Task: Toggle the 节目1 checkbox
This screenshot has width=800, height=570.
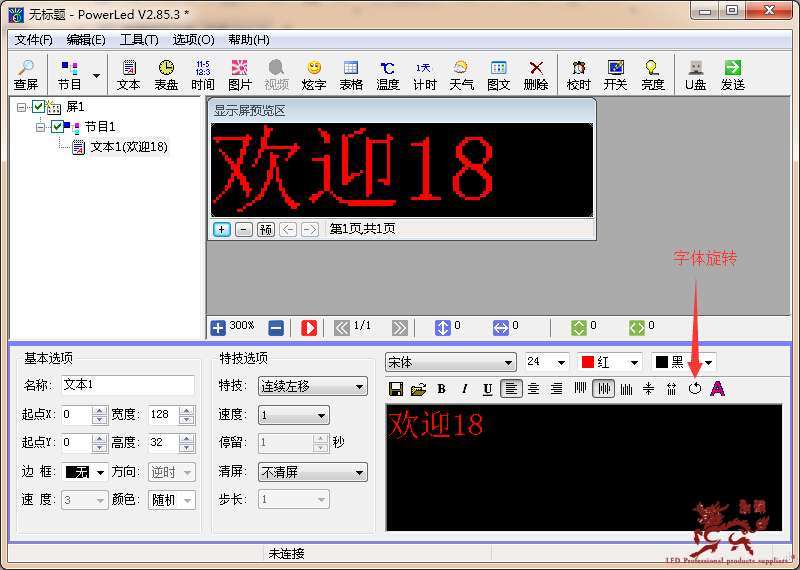Action: pos(57,127)
